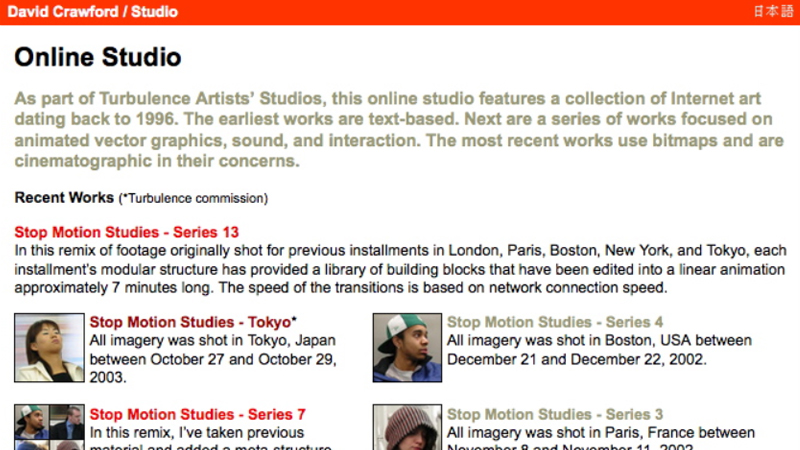Select the top-left Series 7 thumbnail image
The height and width of the screenshot is (450, 800).
point(31,422)
